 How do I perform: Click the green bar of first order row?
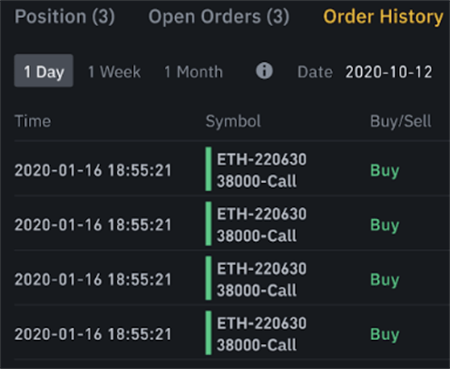[209, 169]
